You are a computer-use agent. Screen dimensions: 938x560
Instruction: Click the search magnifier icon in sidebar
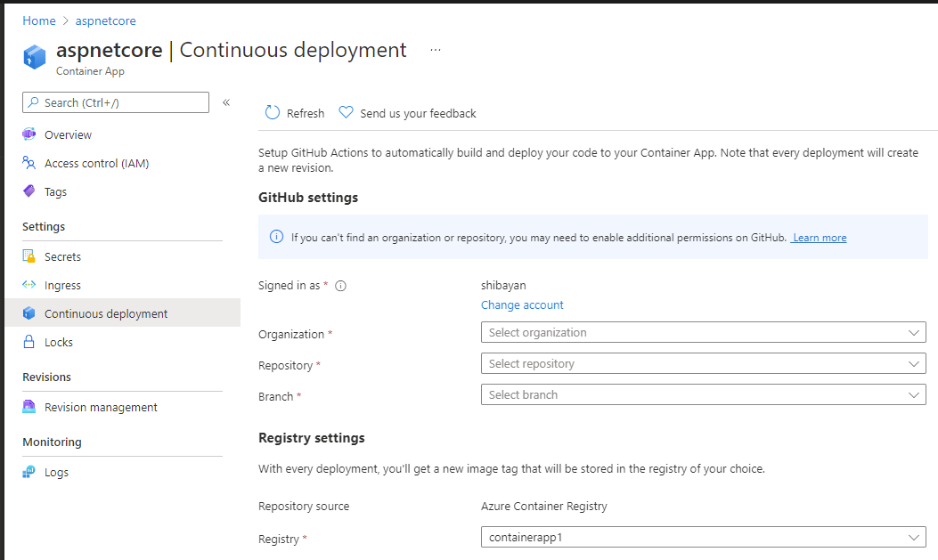[34, 102]
